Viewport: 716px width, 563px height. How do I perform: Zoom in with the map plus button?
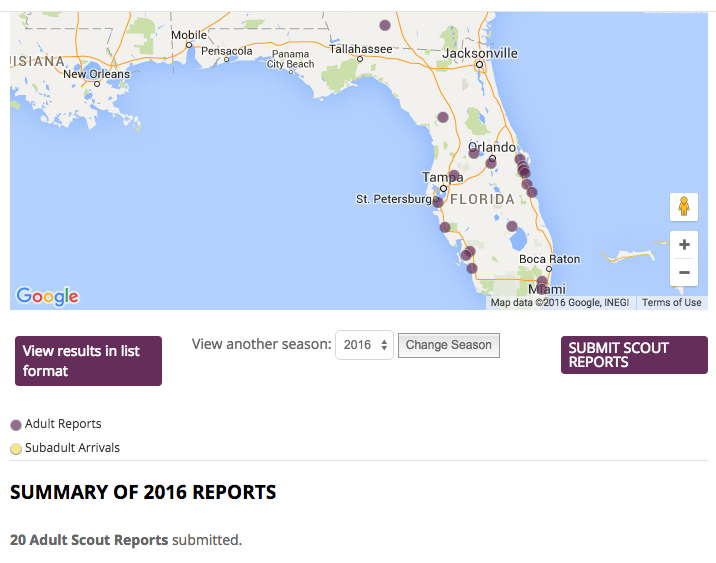[684, 245]
